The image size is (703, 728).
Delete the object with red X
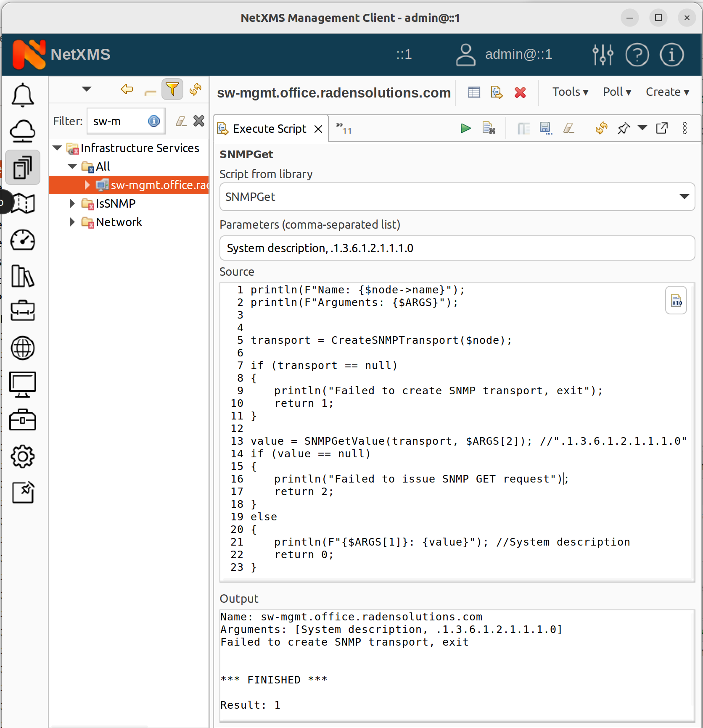(x=521, y=92)
